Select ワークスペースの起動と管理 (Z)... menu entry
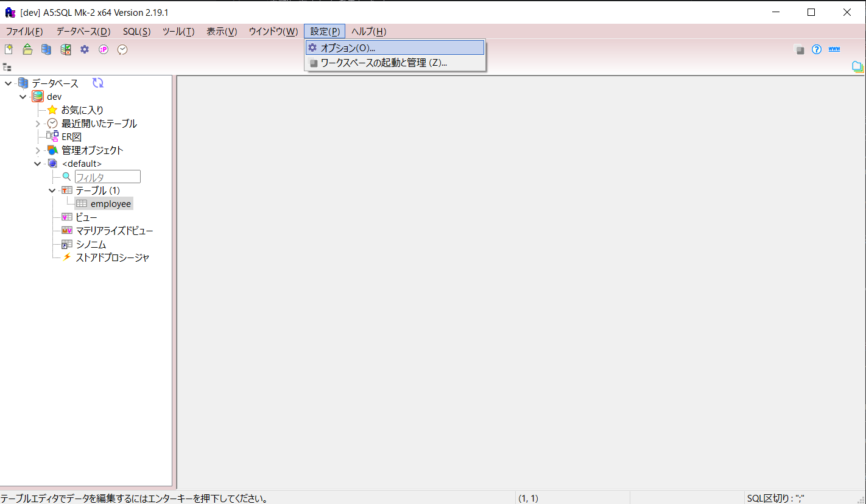The image size is (866, 504). click(x=384, y=63)
